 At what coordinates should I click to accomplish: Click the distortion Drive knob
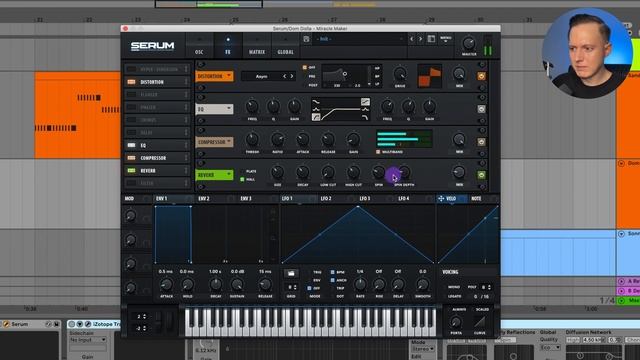tap(400, 74)
